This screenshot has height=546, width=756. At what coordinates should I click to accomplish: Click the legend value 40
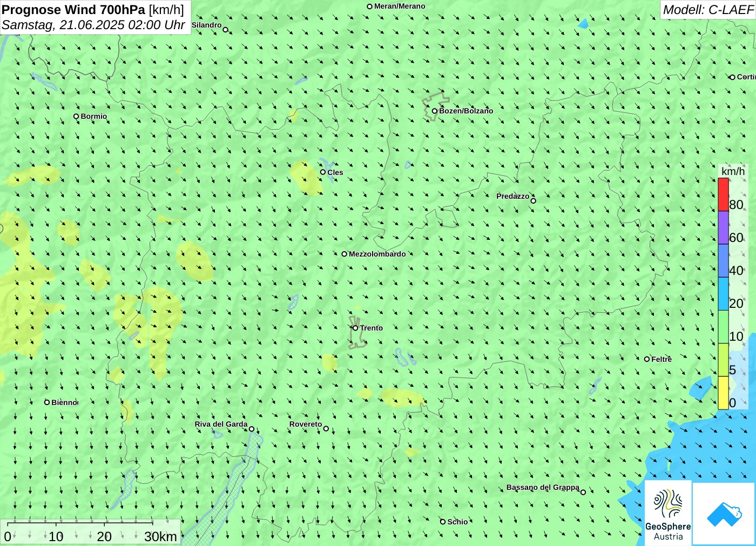click(x=736, y=271)
